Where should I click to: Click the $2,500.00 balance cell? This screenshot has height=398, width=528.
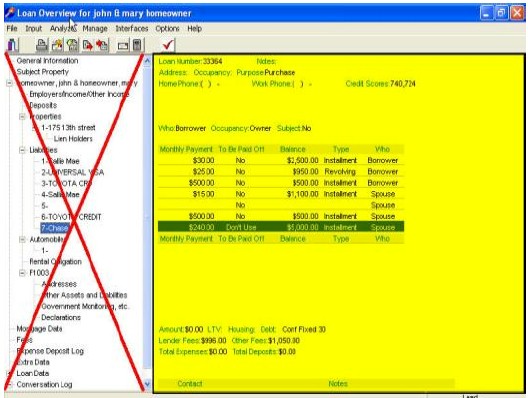click(x=302, y=161)
